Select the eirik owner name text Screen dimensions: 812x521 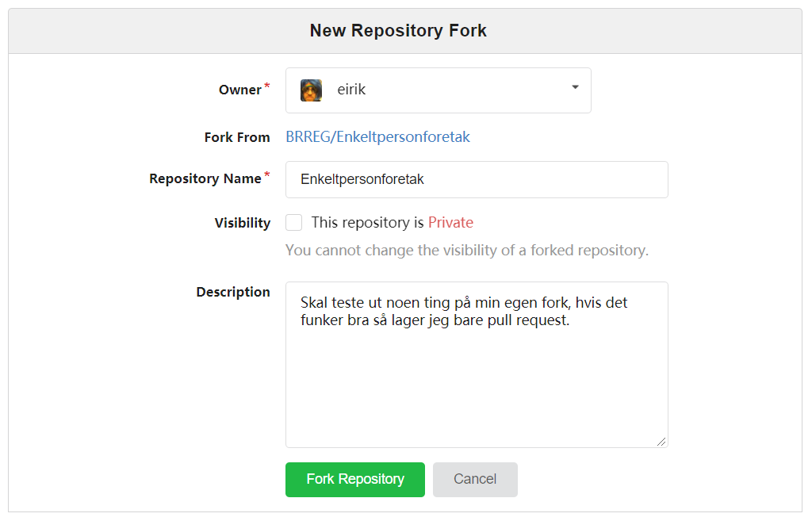coord(351,90)
